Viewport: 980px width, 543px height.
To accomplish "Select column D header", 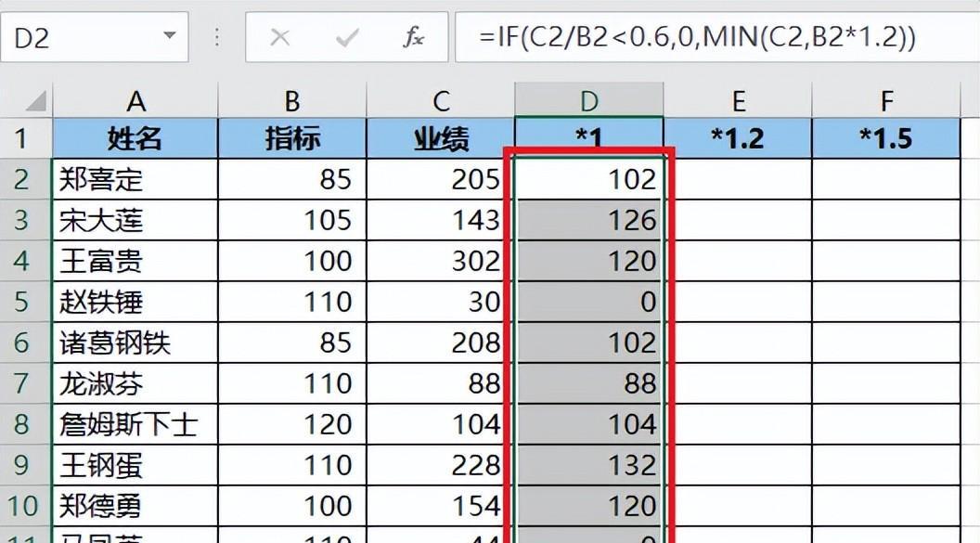I will [x=588, y=100].
